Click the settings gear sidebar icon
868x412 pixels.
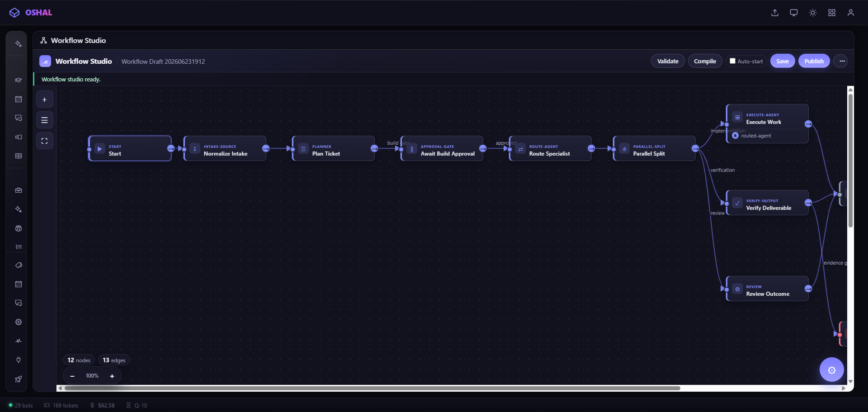[x=19, y=322]
